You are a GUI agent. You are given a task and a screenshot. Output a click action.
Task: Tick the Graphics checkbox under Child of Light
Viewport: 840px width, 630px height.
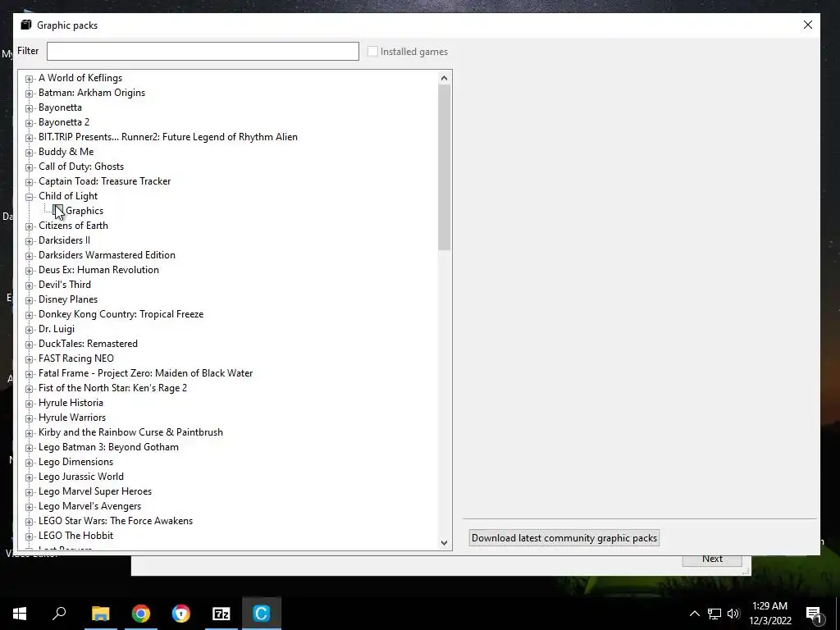58,211
